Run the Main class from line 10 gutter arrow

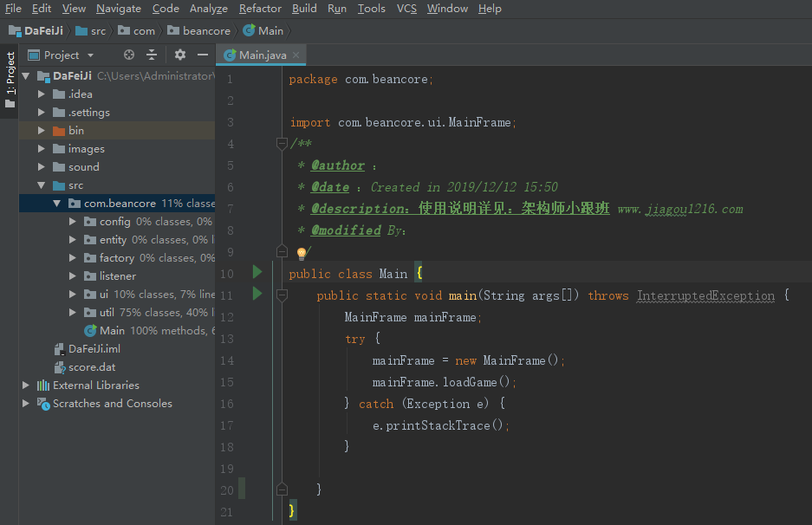257,272
